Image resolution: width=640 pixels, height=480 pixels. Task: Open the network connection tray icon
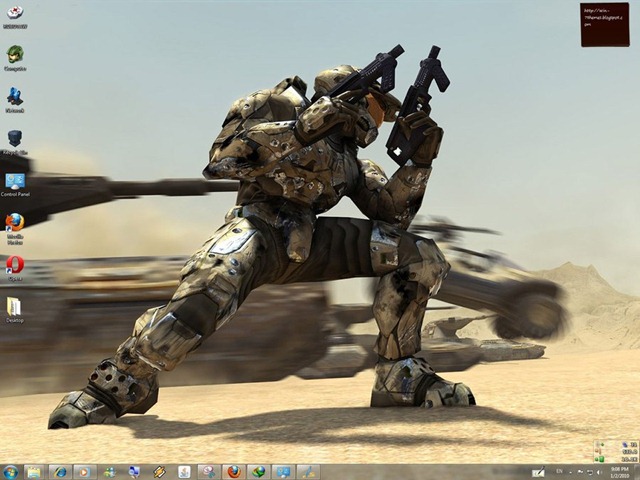[x=590, y=472]
